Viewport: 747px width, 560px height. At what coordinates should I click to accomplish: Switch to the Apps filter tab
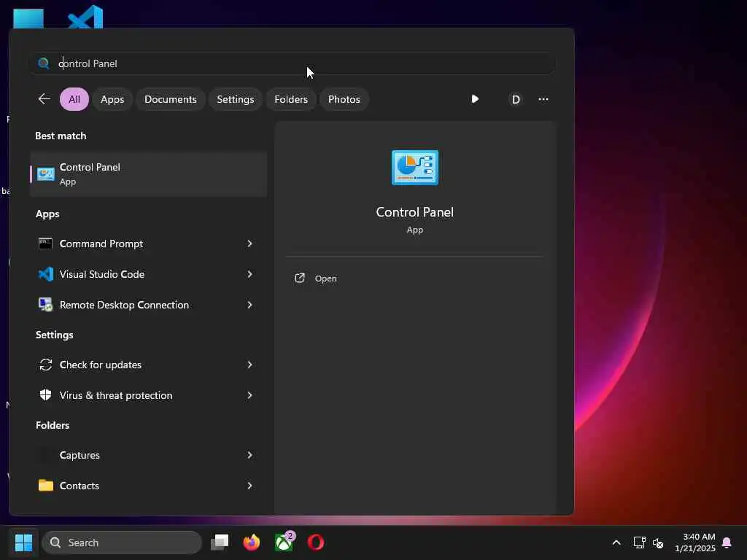112,99
